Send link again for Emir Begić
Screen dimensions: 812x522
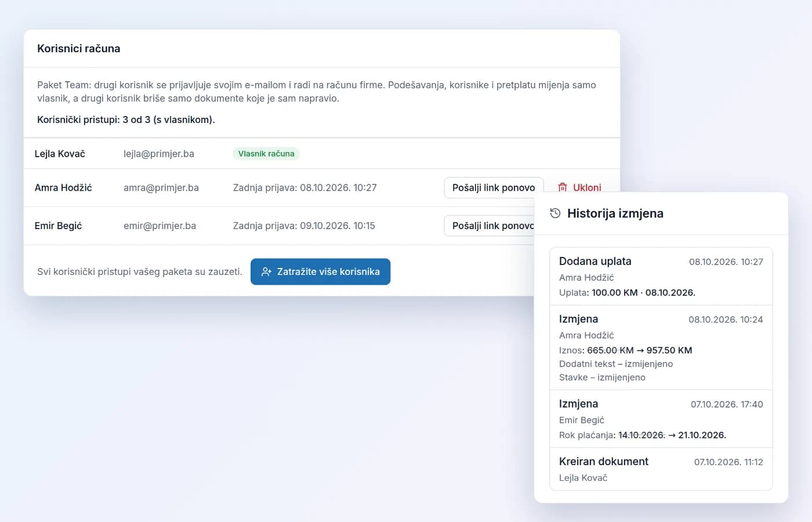point(490,226)
